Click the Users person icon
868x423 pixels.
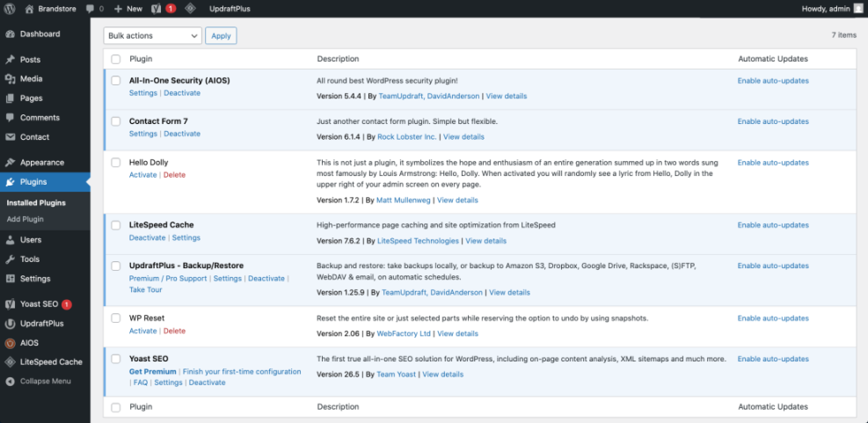click(x=10, y=240)
